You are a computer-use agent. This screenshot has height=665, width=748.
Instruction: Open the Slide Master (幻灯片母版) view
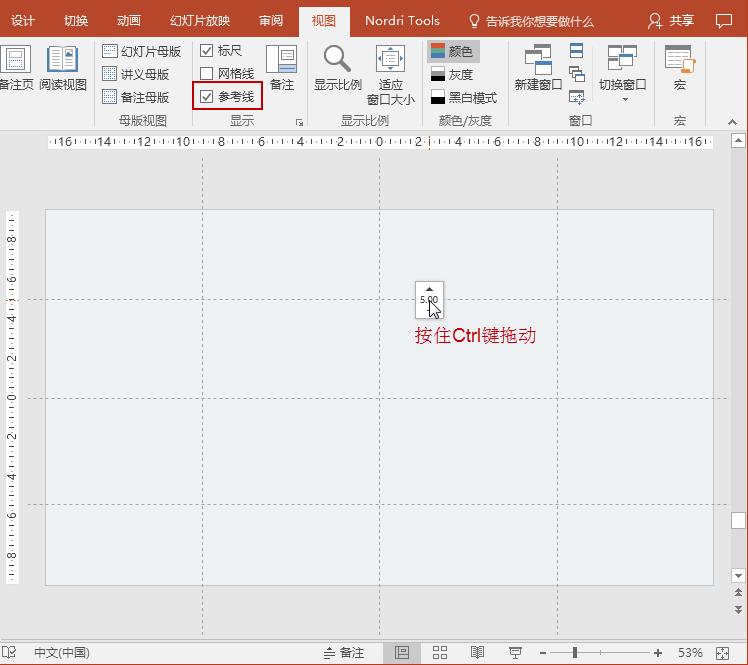(141, 51)
